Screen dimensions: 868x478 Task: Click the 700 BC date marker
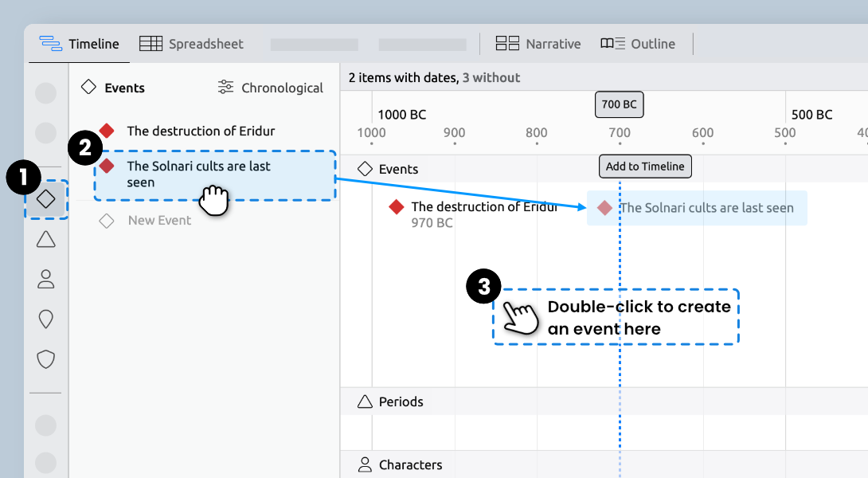619,104
